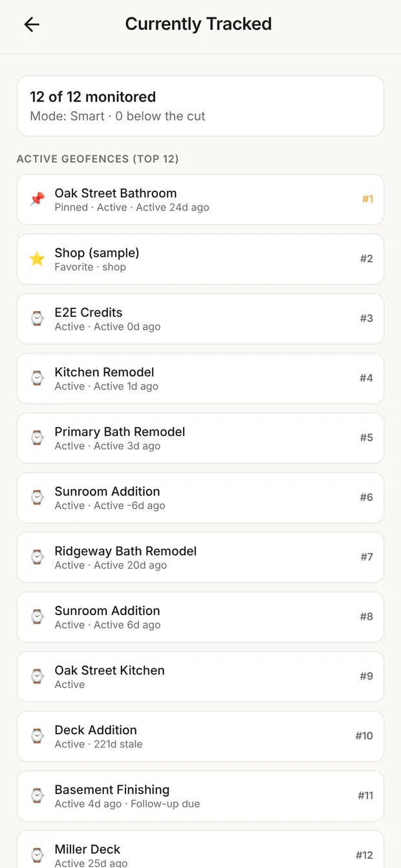Click the watch icon next to E2E Credits
The height and width of the screenshot is (868, 401).
38,318
